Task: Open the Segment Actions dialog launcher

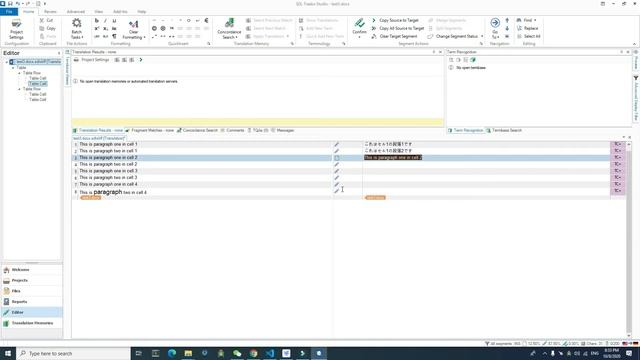Action: coord(481,44)
